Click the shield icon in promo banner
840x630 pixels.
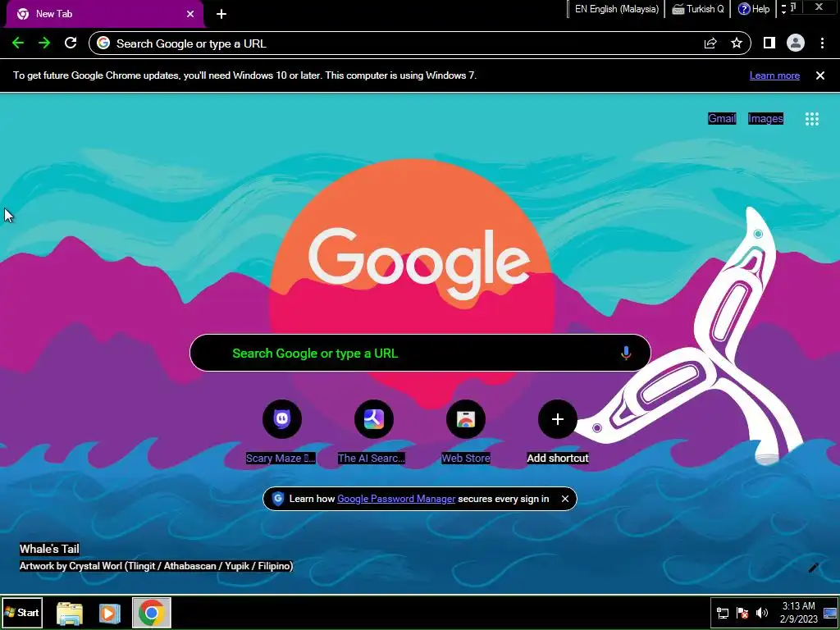[x=277, y=499]
